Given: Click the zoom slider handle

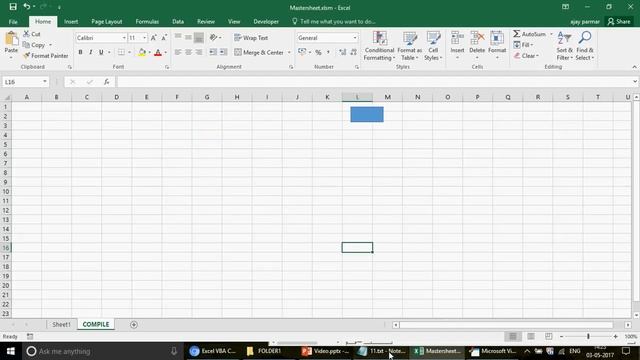Looking at the screenshot, I should click(588, 336).
